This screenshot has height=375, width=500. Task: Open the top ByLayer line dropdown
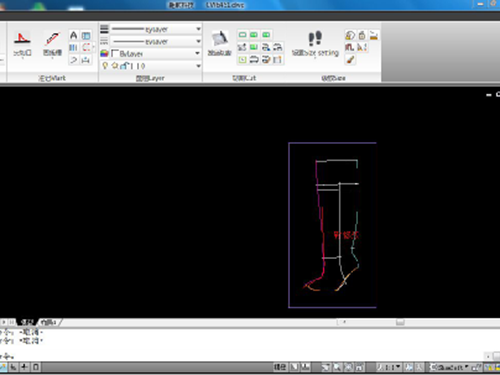(x=156, y=29)
